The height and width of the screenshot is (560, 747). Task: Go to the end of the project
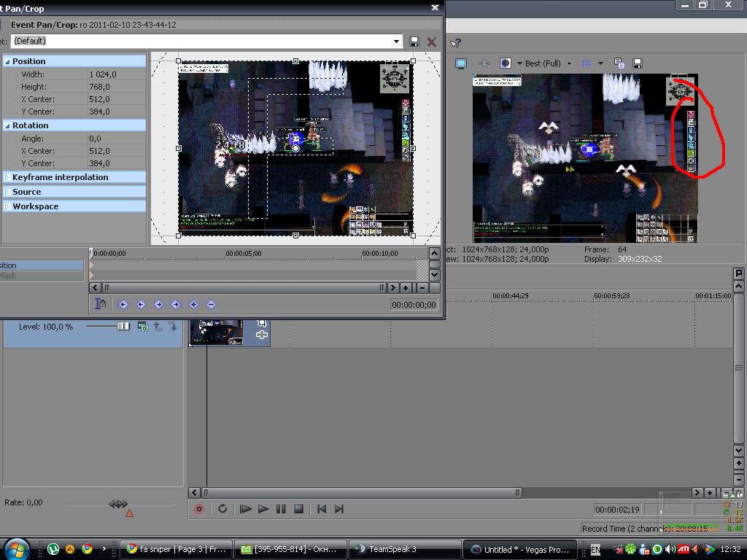[339, 509]
